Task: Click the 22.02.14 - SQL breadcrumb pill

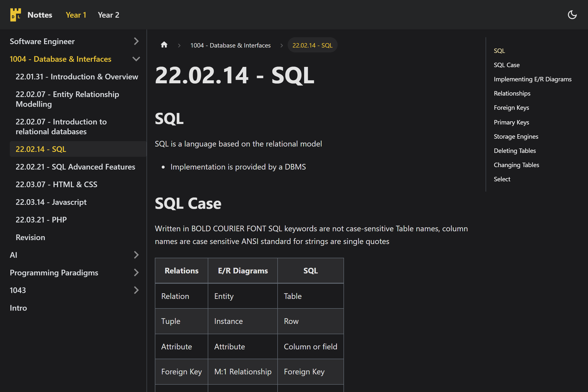Action: (x=312, y=45)
